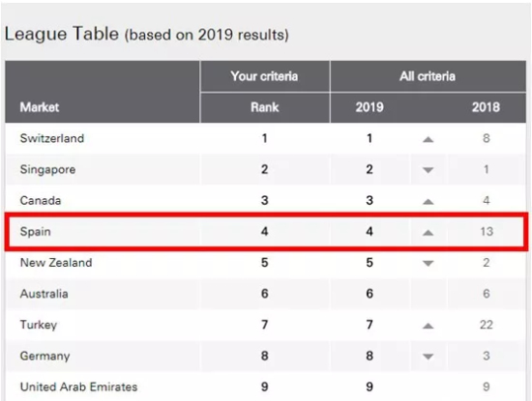The height and width of the screenshot is (401, 532).
Task: Click the down arrow in Singapore row
Action: [x=429, y=170]
